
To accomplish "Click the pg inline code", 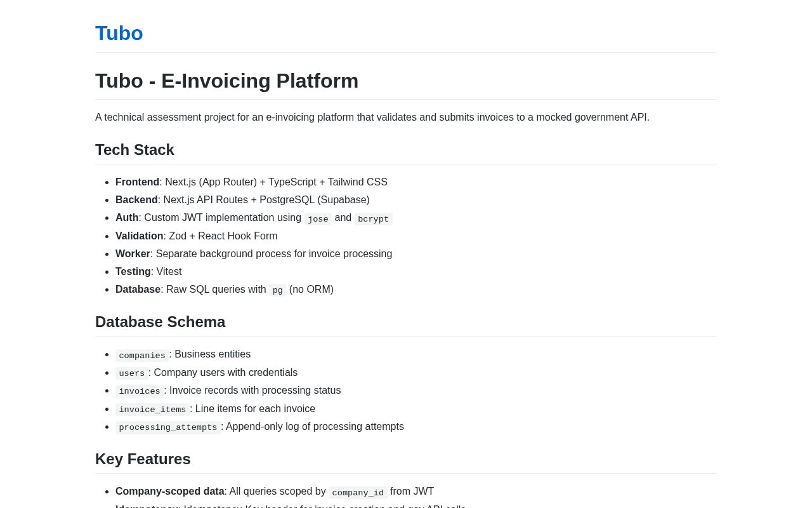I will 278,290.
